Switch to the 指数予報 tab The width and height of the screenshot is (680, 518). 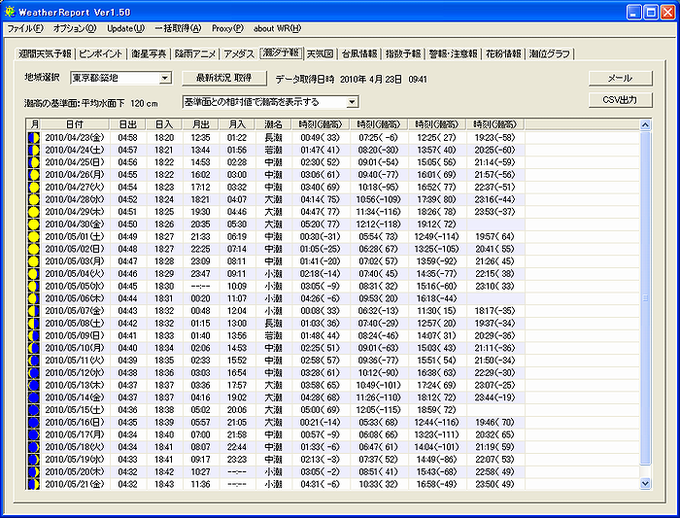(x=403, y=54)
